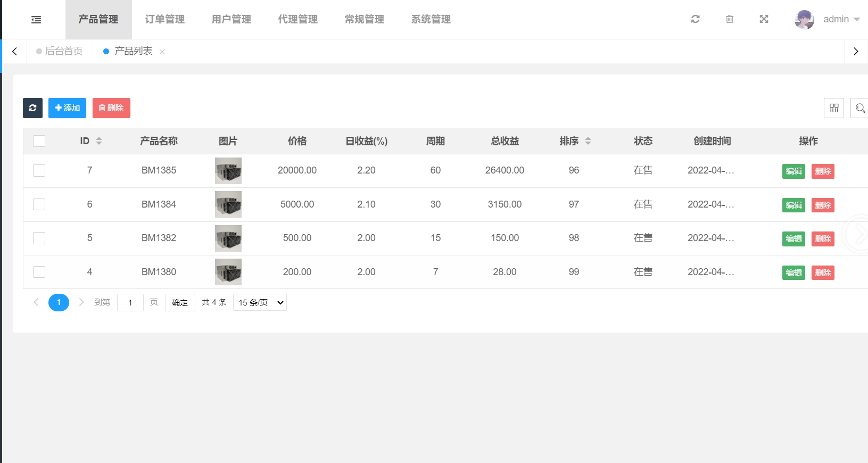Toggle fullscreen with the expand icon
This screenshot has width=868, height=463.
pyautogui.click(x=764, y=19)
